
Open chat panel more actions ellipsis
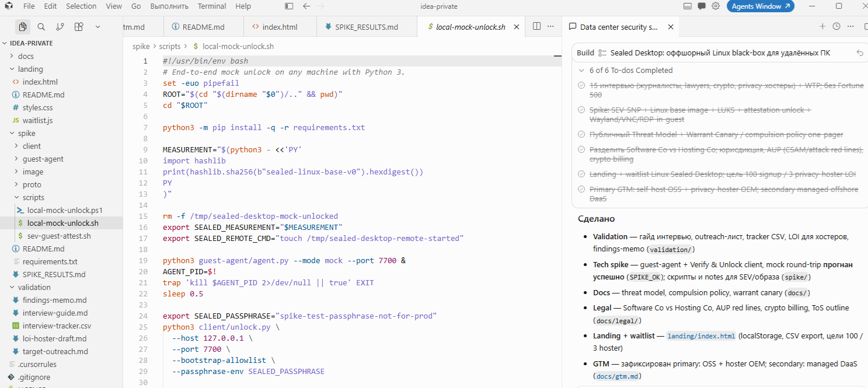(x=850, y=27)
